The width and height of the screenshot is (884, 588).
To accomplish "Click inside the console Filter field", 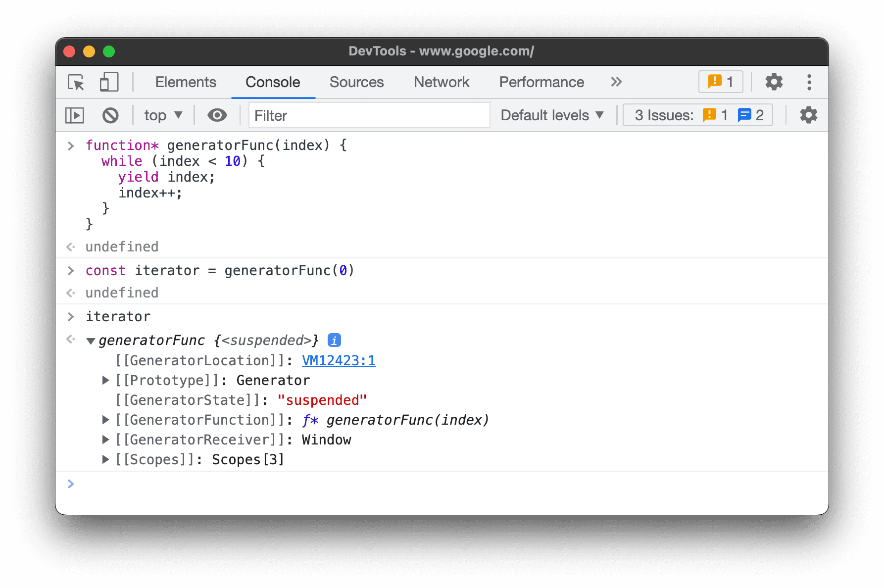I will click(369, 115).
